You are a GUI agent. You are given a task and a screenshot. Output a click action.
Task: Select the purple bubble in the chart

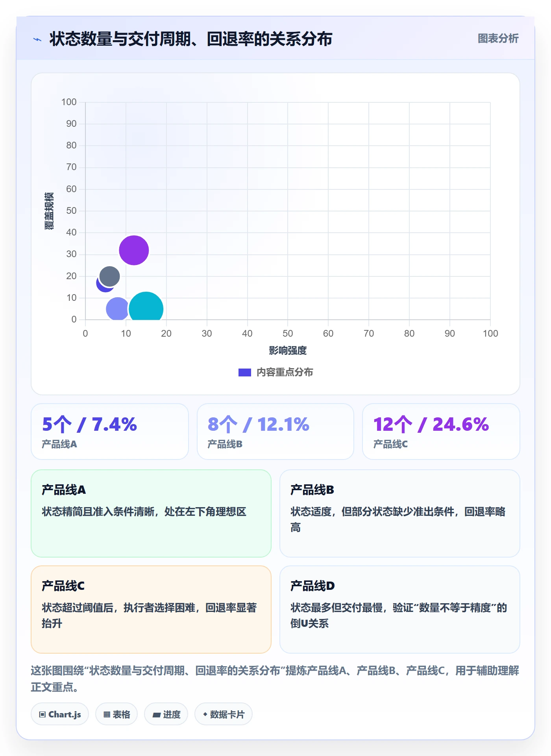(134, 250)
